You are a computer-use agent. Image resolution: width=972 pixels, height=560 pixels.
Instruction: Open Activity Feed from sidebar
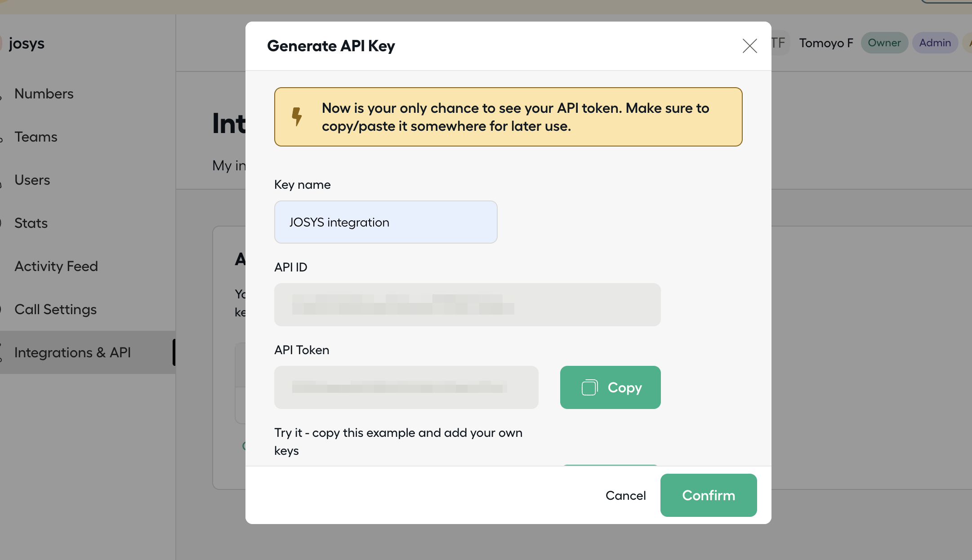56,266
